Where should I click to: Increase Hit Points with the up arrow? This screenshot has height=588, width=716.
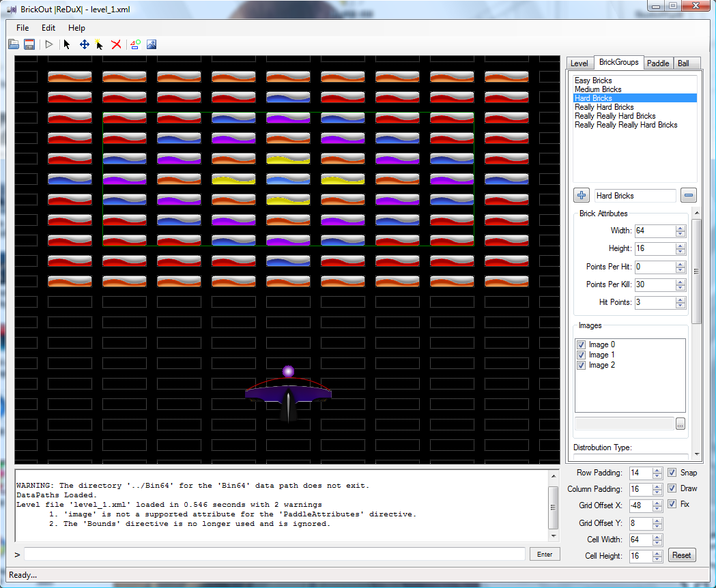pos(681,299)
